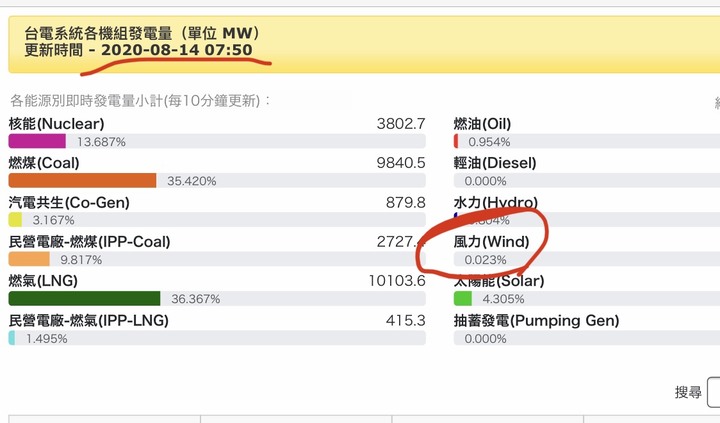Click the 民營電廠-燃氣(IPP-LNG) label
The width and height of the screenshot is (720, 423).
[89, 321]
